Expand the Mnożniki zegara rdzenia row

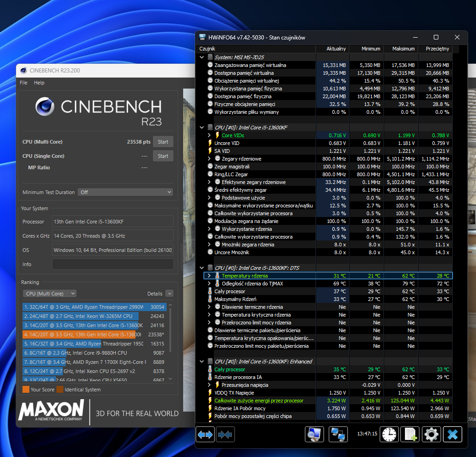[x=209, y=245]
